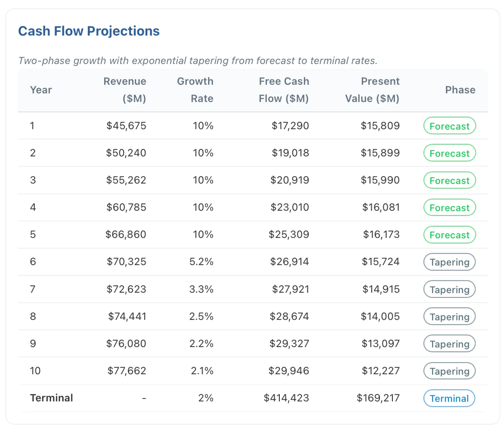
Task: Click the italic two-phase growth description
Action: 198,61
